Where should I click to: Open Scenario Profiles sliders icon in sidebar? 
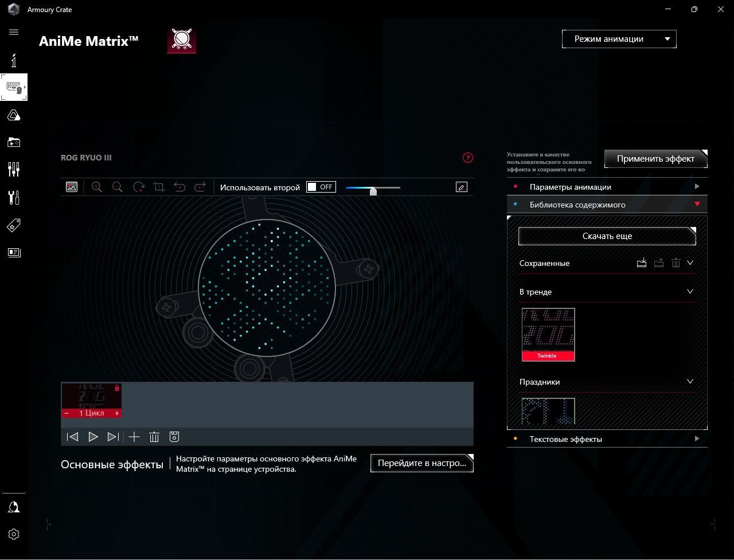14,169
